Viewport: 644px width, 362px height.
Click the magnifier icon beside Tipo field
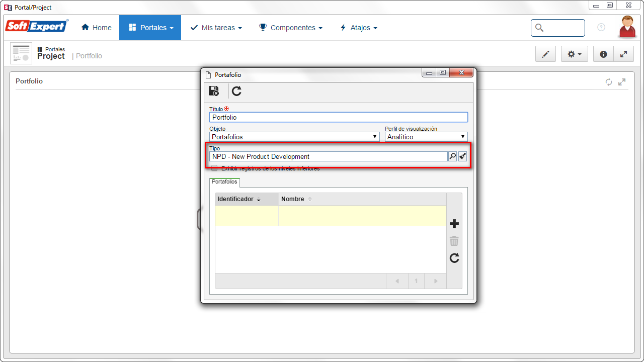pyautogui.click(x=453, y=156)
